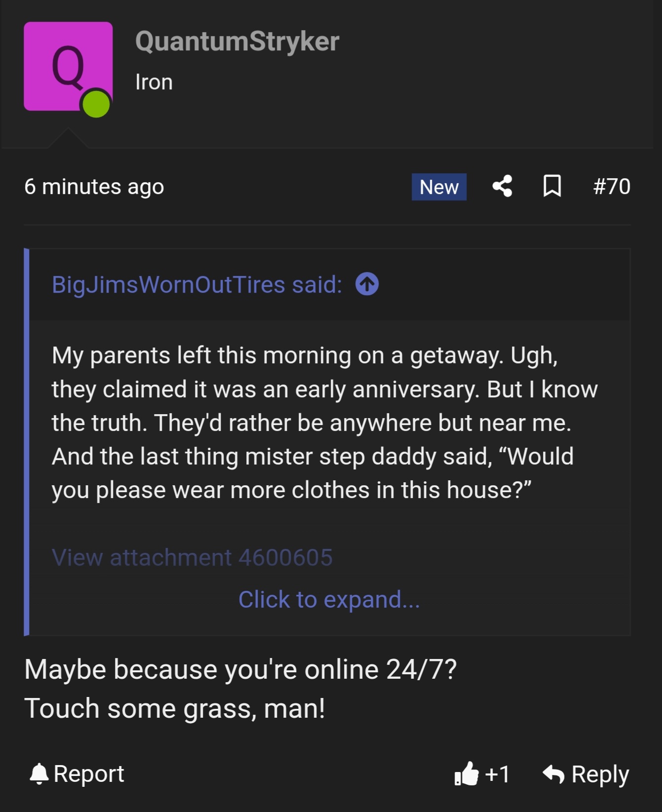This screenshot has height=812, width=662.
Task: Open QuantumStryker's profile via username
Action: [x=237, y=41]
